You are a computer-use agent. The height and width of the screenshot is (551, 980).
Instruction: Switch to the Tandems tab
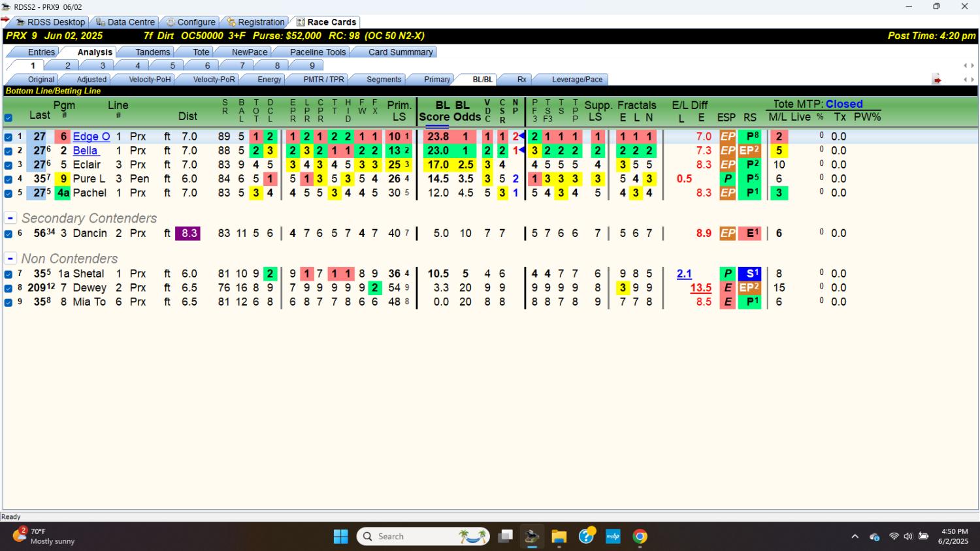coord(152,52)
